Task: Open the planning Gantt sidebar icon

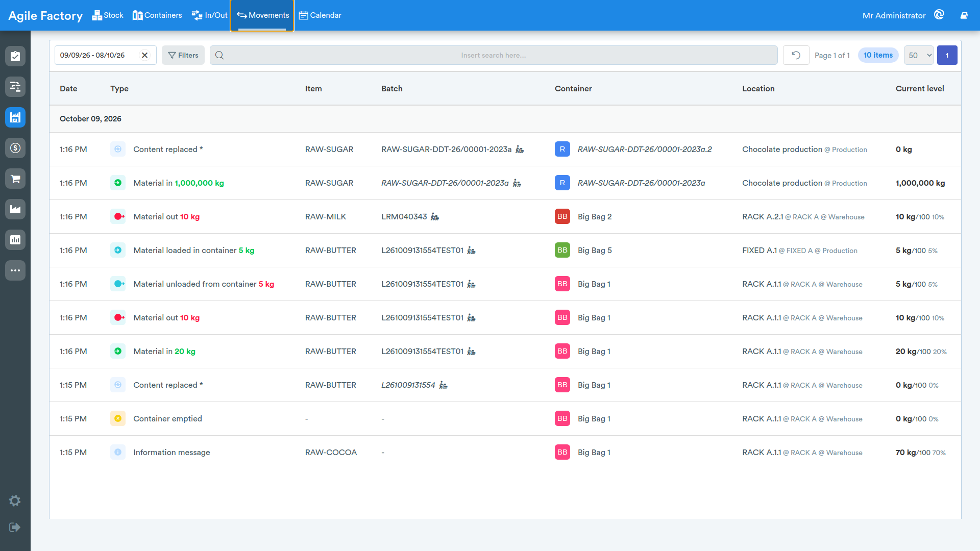Action: pos(15,87)
